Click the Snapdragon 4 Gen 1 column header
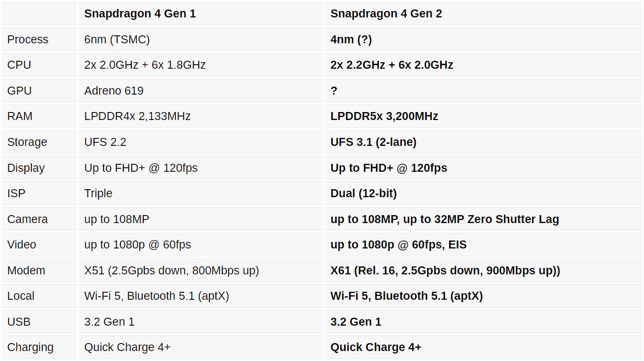644x361 pixels. (140, 14)
